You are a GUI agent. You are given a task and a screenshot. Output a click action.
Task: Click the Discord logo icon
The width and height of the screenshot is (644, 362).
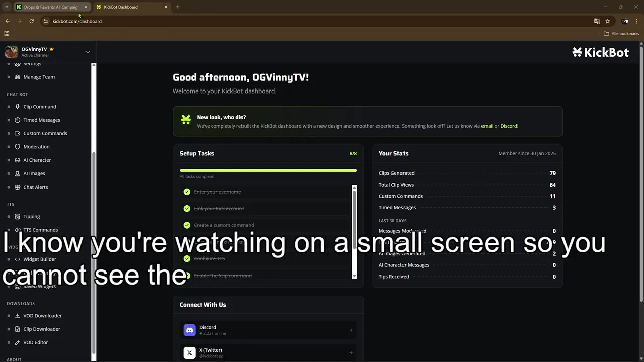point(189,330)
